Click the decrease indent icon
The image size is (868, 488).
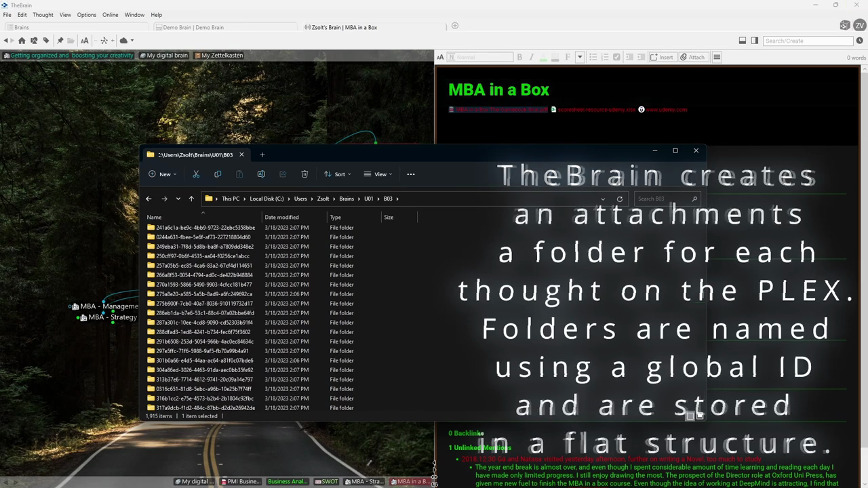coord(629,57)
